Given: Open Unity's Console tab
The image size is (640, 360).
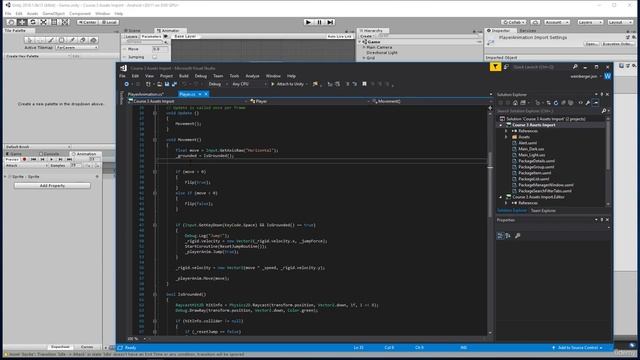Looking at the screenshot, I should 49,154.
